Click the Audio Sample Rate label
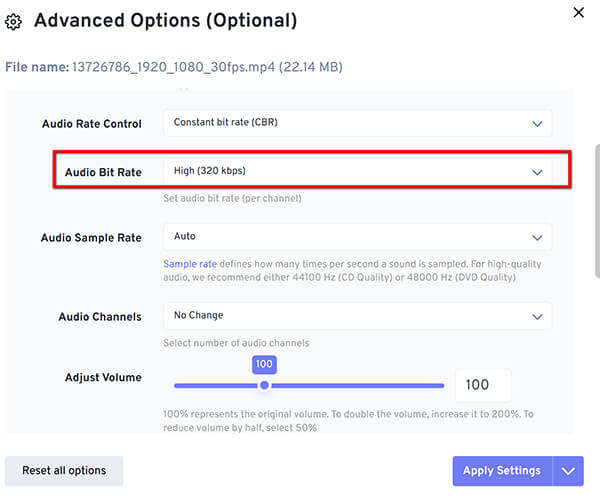Viewport: 600px width, 497px height. (x=91, y=238)
